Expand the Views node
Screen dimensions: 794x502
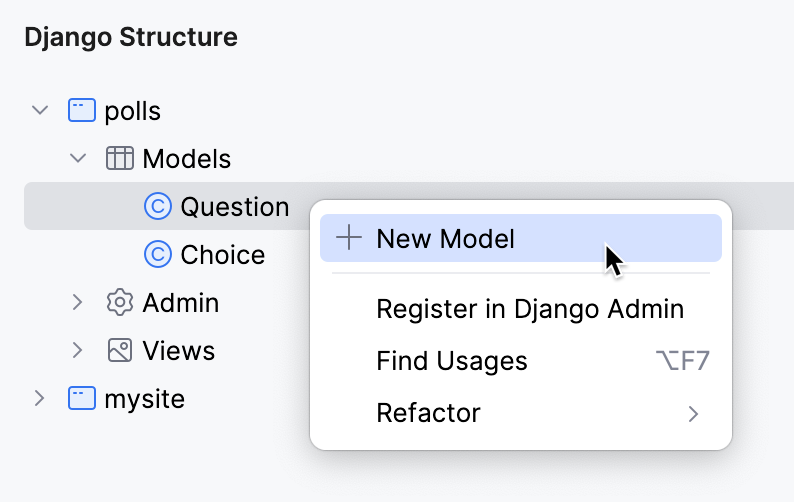[x=78, y=350]
